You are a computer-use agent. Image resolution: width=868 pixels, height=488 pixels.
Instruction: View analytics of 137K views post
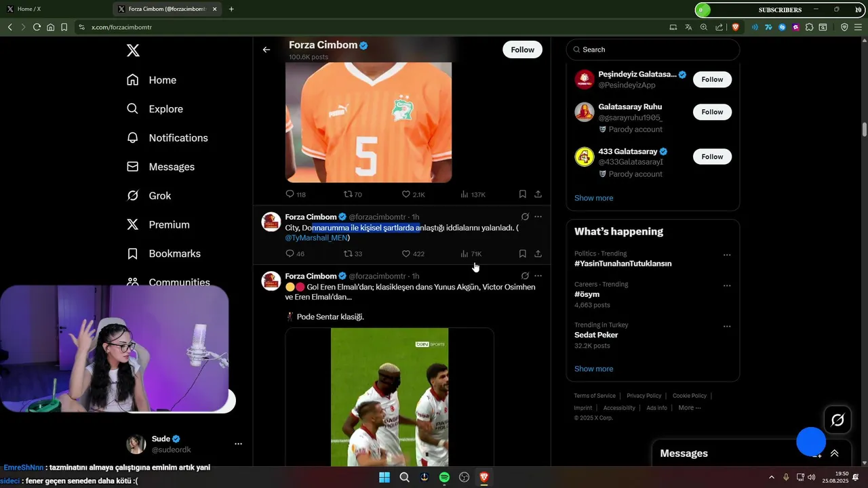(x=473, y=195)
